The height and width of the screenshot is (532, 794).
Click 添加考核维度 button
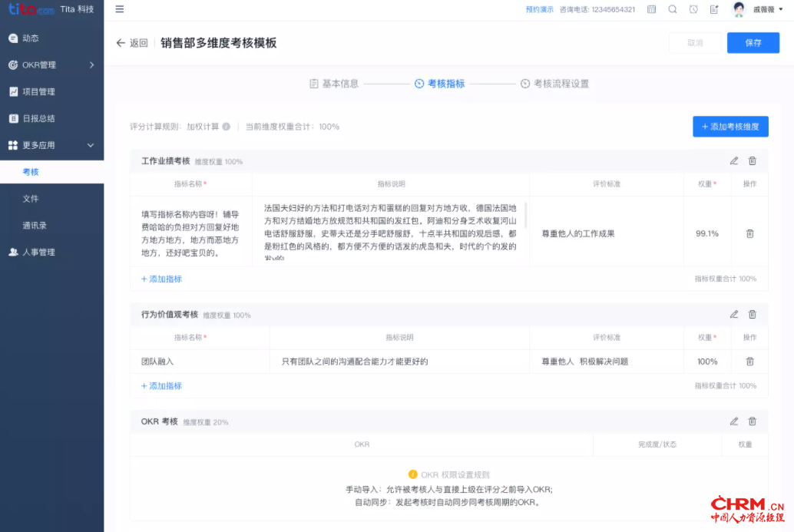(x=729, y=127)
